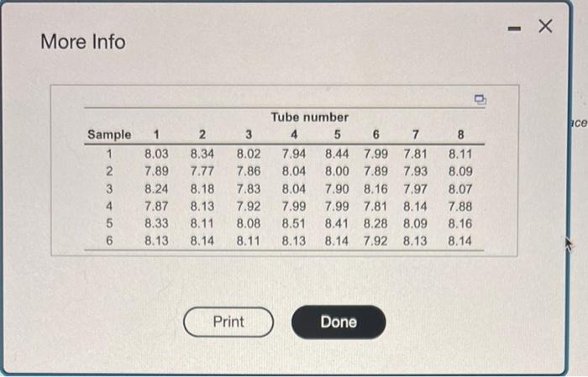Select tube column header 3
Image resolution: width=588 pixels, height=377 pixels.
pos(249,134)
